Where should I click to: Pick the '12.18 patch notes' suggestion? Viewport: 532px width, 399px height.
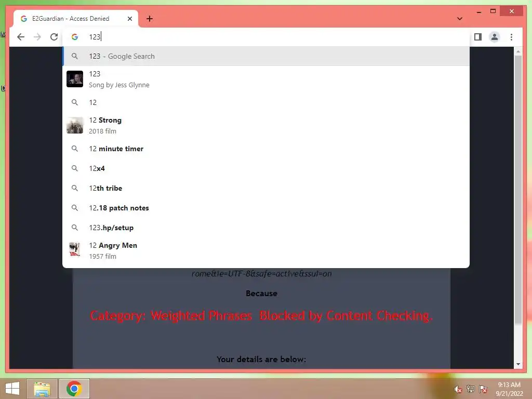[266, 208]
